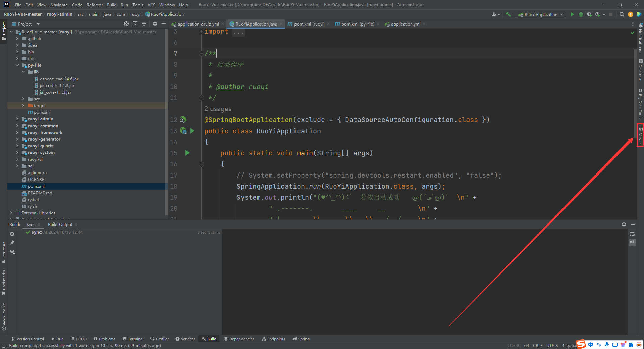Unfold the collapsed import block
The width and height of the screenshot is (644, 349).
pyautogui.click(x=201, y=31)
